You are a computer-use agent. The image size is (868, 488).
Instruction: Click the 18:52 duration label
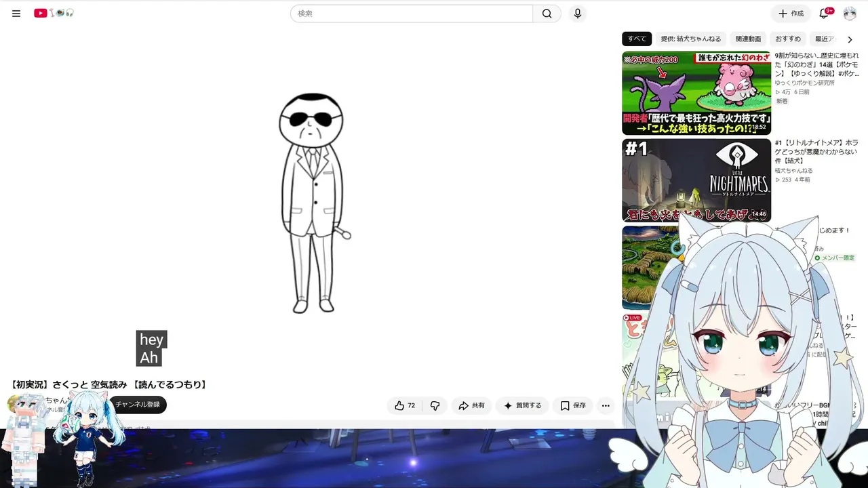pos(758,127)
